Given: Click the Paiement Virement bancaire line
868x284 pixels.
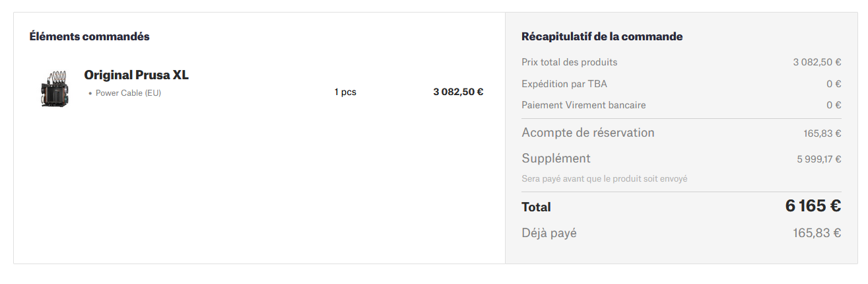Looking at the screenshot, I should (584, 105).
